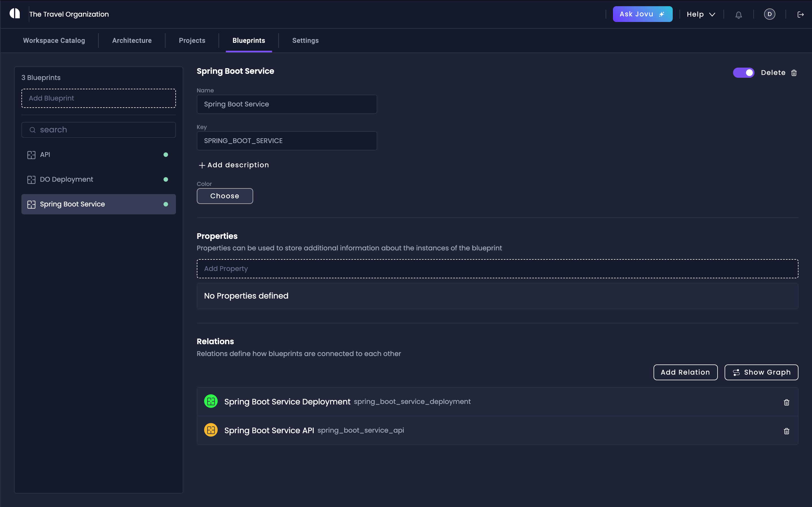Click the Delete trash icon for blueprint
This screenshot has width=812, height=507.
[x=794, y=73]
